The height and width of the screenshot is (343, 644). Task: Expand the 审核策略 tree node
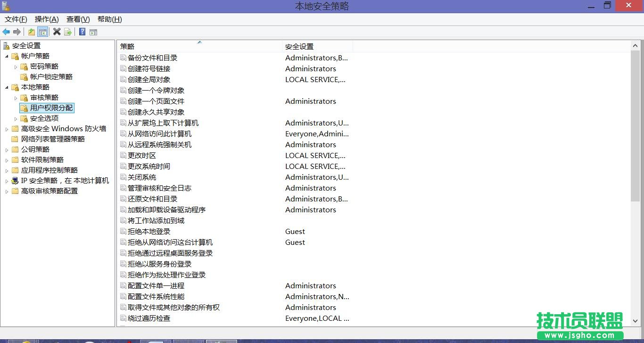[16, 98]
